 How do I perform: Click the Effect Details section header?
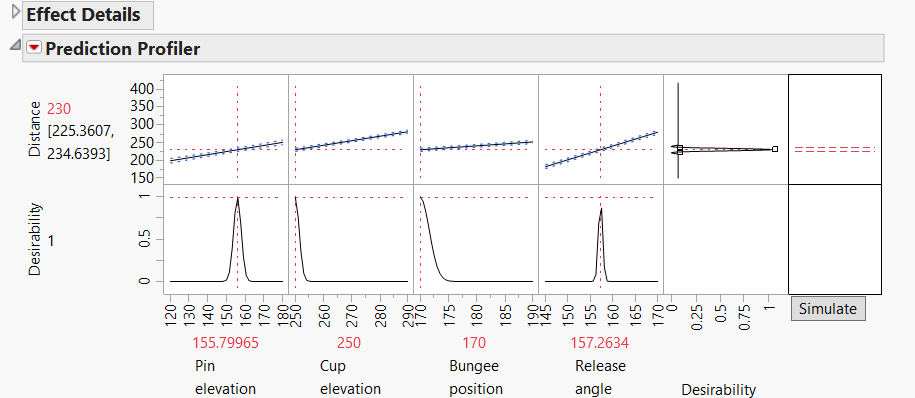(x=88, y=15)
